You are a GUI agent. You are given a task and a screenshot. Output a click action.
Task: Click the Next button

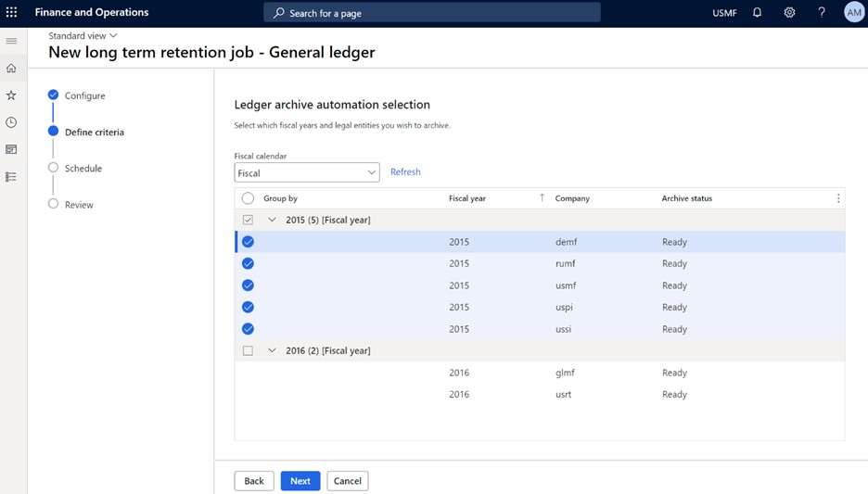(300, 481)
